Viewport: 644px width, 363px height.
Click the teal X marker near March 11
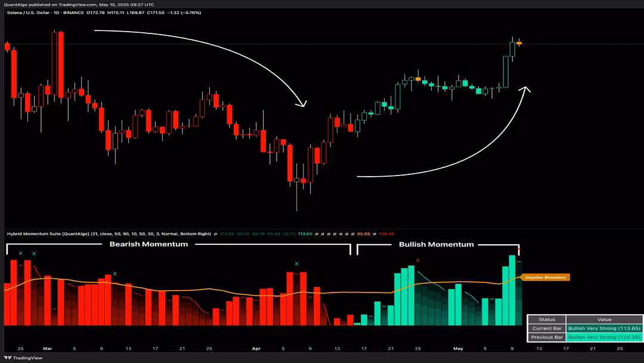(114, 273)
